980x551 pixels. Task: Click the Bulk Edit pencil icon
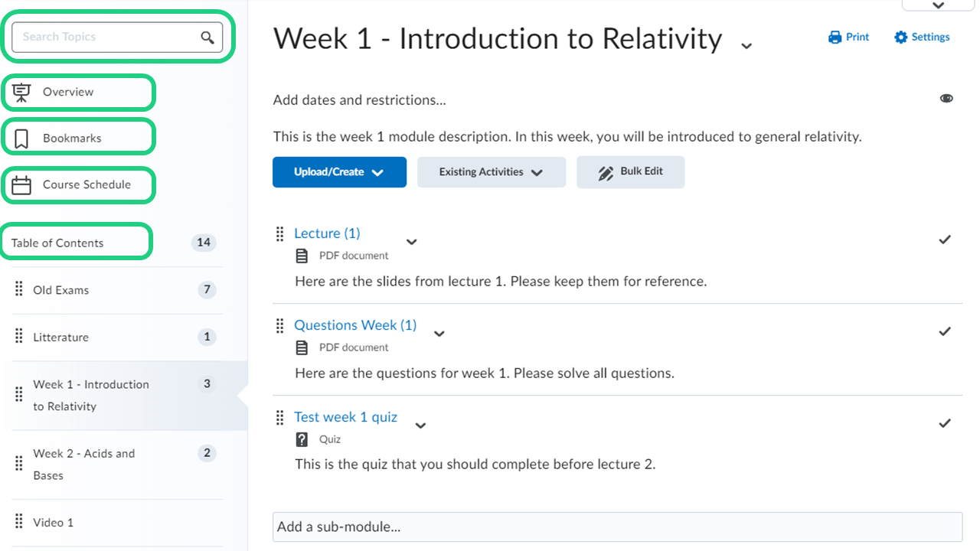[606, 173]
